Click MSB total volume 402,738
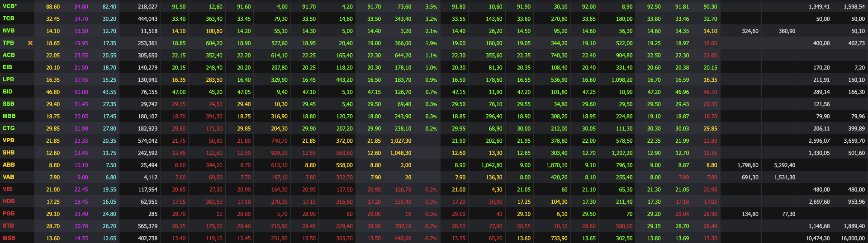 pyautogui.click(x=147, y=238)
